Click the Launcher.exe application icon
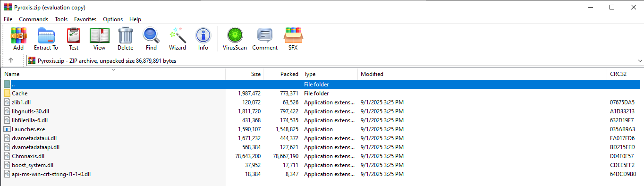The width and height of the screenshot is (644, 186). [x=7, y=129]
